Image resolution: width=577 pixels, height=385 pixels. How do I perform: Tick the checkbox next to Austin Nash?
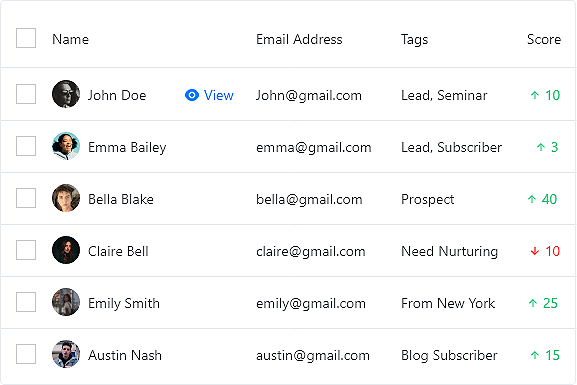26,354
